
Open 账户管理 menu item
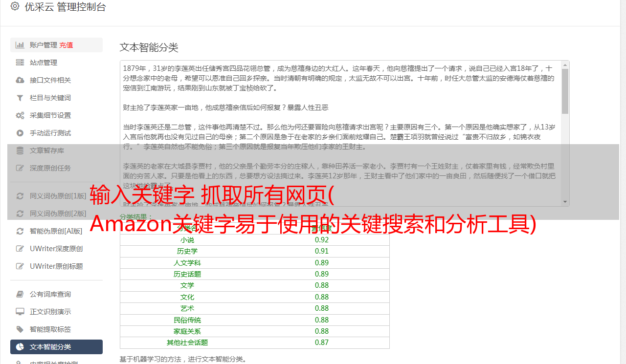pyautogui.click(x=56, y=45)
